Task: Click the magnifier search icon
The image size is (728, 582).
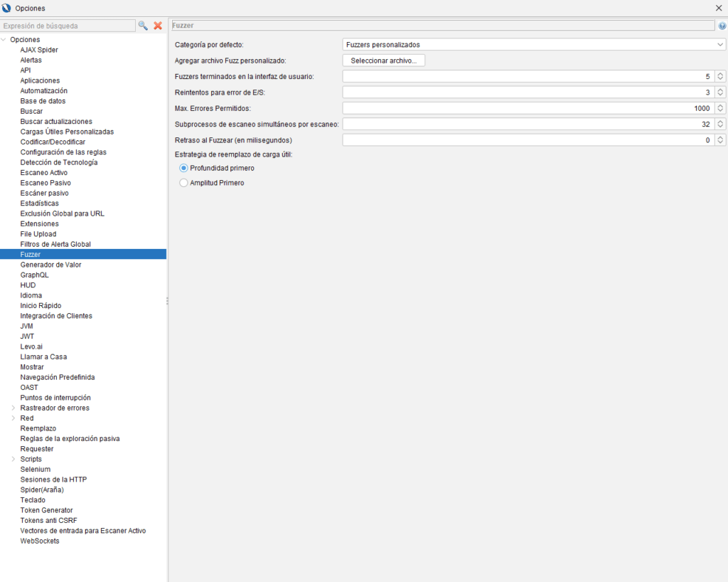Action: (x=143, y=26)
